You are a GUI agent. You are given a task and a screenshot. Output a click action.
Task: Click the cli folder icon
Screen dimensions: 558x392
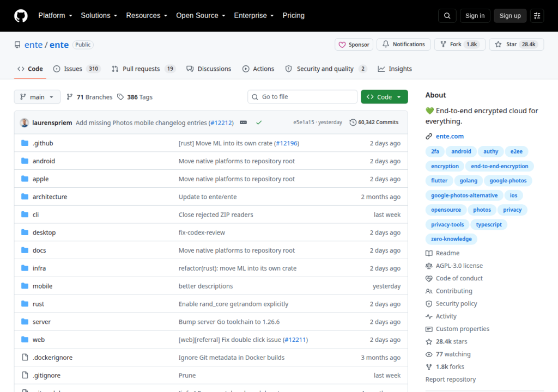click(25, 215)
